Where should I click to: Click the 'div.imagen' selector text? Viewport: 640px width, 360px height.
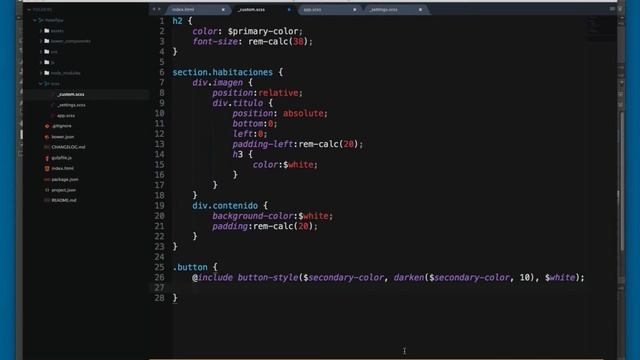[x=218, y=82]
